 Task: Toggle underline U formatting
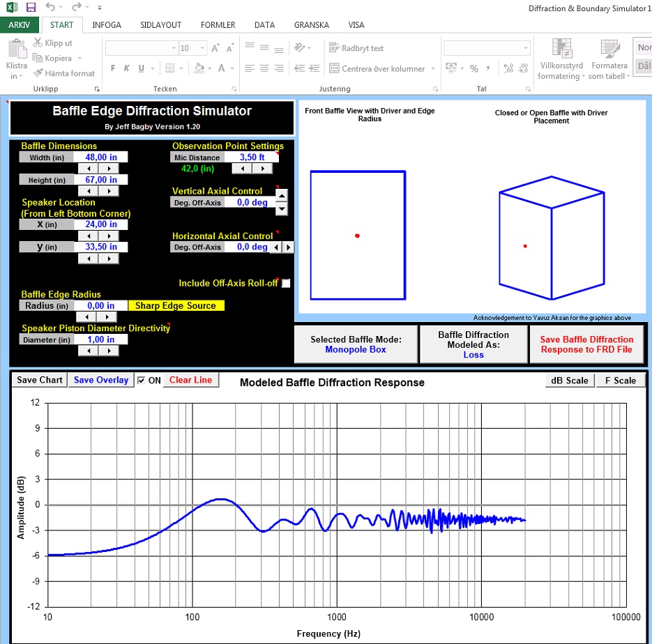pos(142,68)
